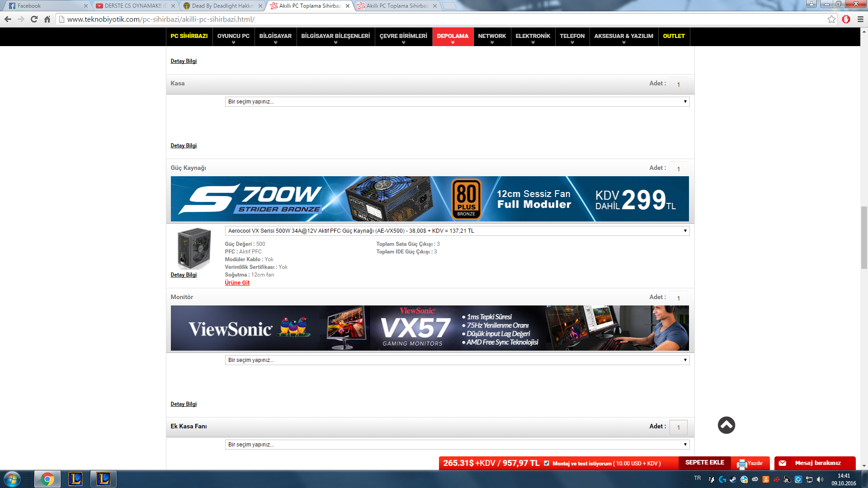The image size is (868, 488).
Task: Close the Facebook tab
Action: coord(85,6)
